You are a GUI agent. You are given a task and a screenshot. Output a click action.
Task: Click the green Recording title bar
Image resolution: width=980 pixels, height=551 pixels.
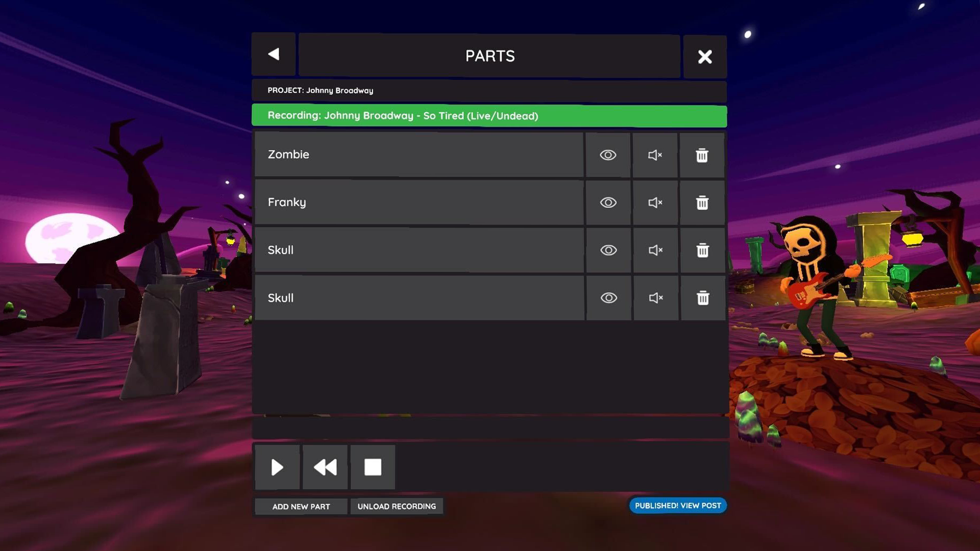[489, 116]
